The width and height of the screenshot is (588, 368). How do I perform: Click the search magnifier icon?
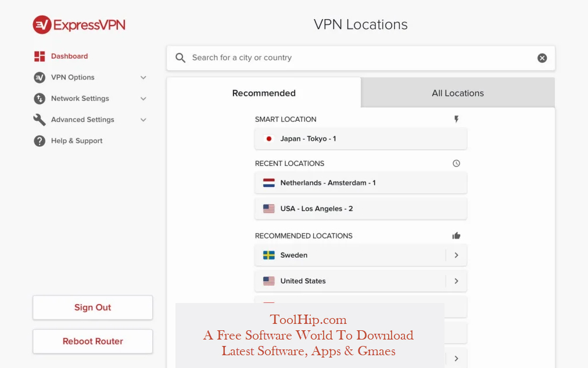coord(180,57)
